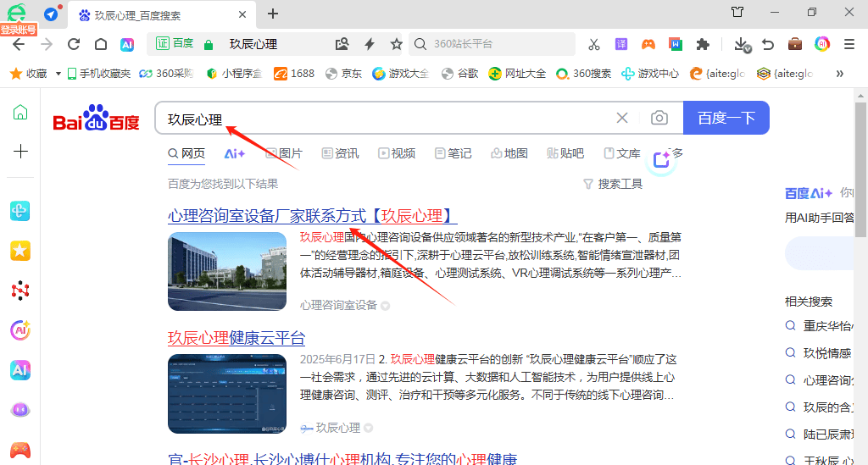This screenshot has height=465, width=868.
Task: Open the 搜索工具 filter options
Action: 613,184
